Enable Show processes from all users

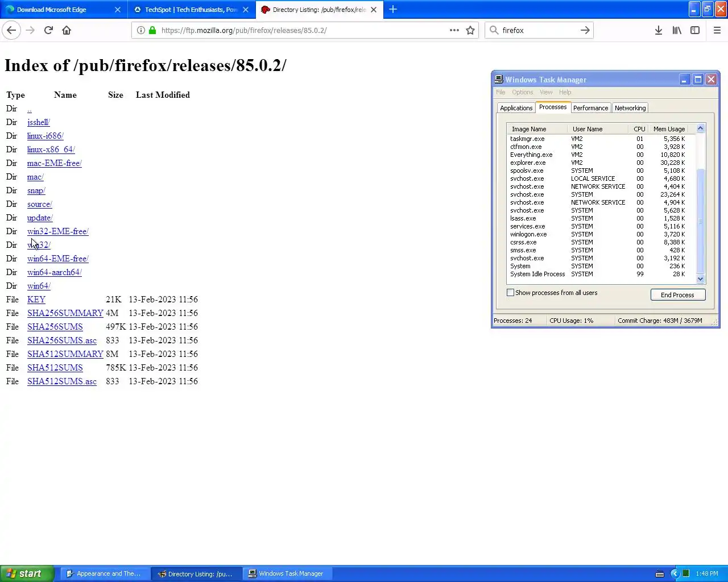(510, 293)
